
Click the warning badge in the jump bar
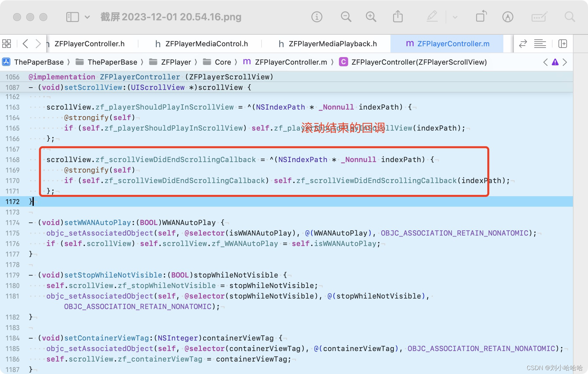tap(555, 62)
